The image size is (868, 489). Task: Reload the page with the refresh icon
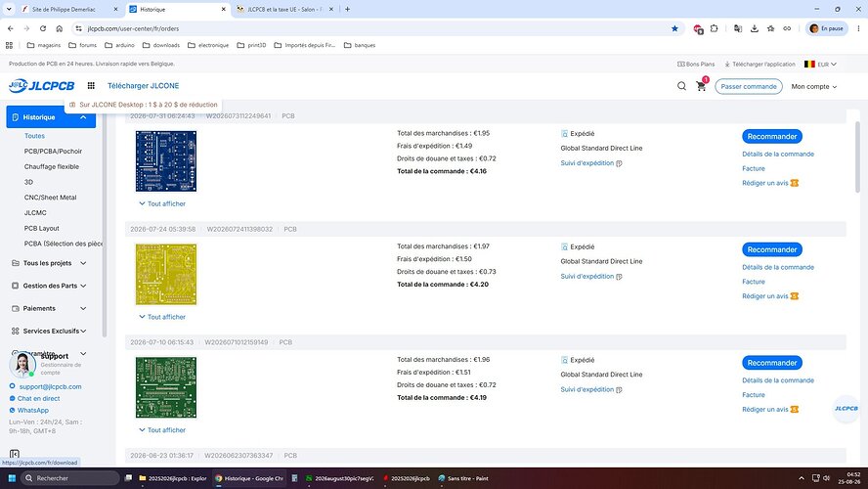pyautogui.click(x=43, y=28)
